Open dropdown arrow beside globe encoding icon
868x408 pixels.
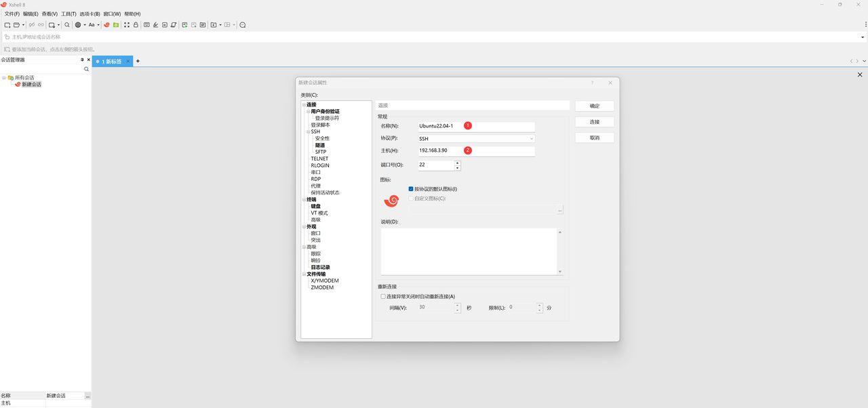click(x=85, y=25)
